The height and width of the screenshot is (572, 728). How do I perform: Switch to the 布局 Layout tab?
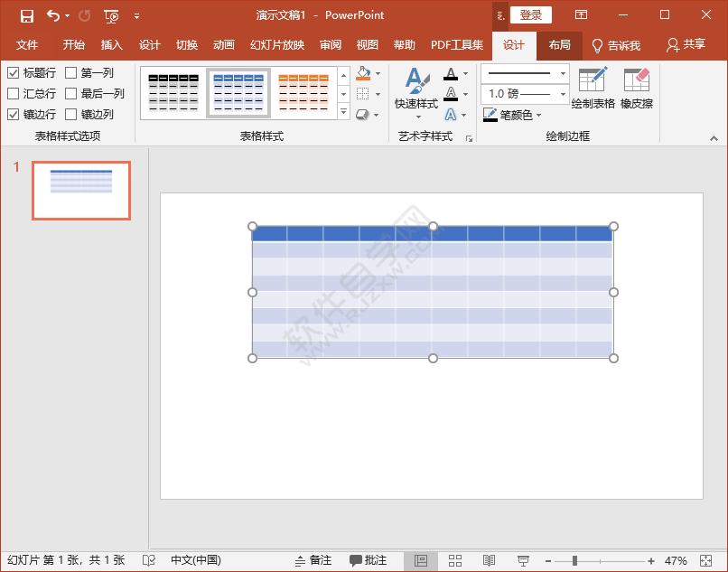560,44
